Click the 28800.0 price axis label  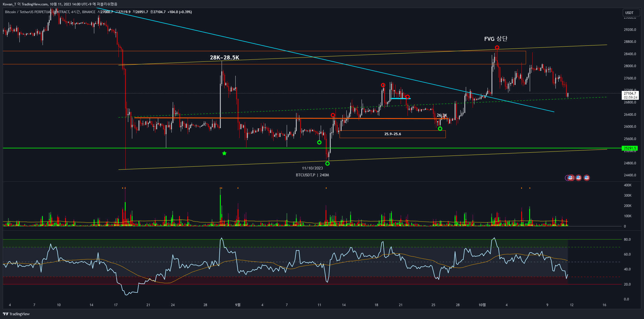coord(630,41)
